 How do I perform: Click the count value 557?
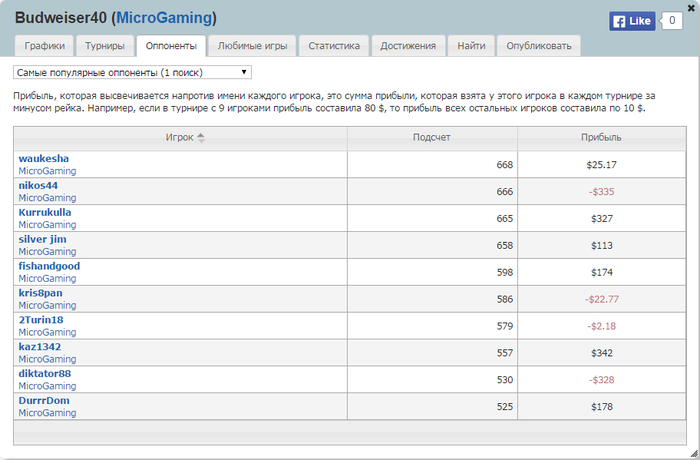tap(504, 353)
